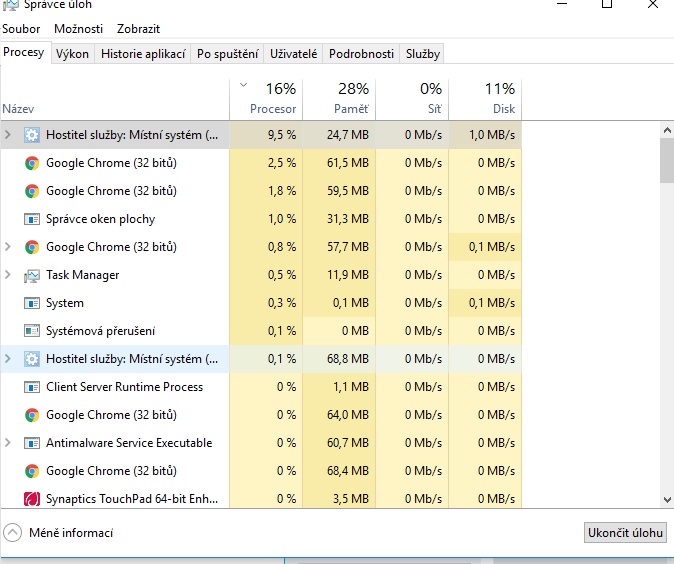The height and width of the screenshot is (564, 674).
Task: Switch to the Výkon tab
Action: click(72, 54)
